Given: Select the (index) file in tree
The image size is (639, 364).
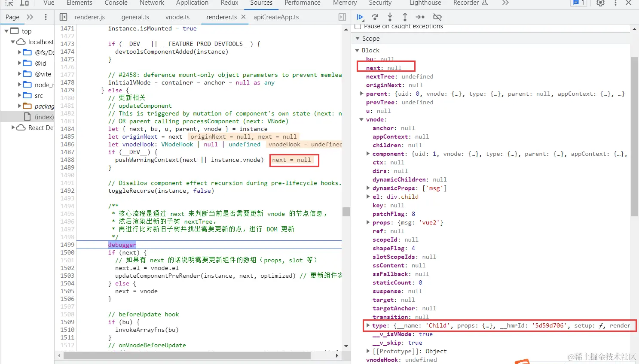Looking at the screenshot, I should [x=44, y=117].
